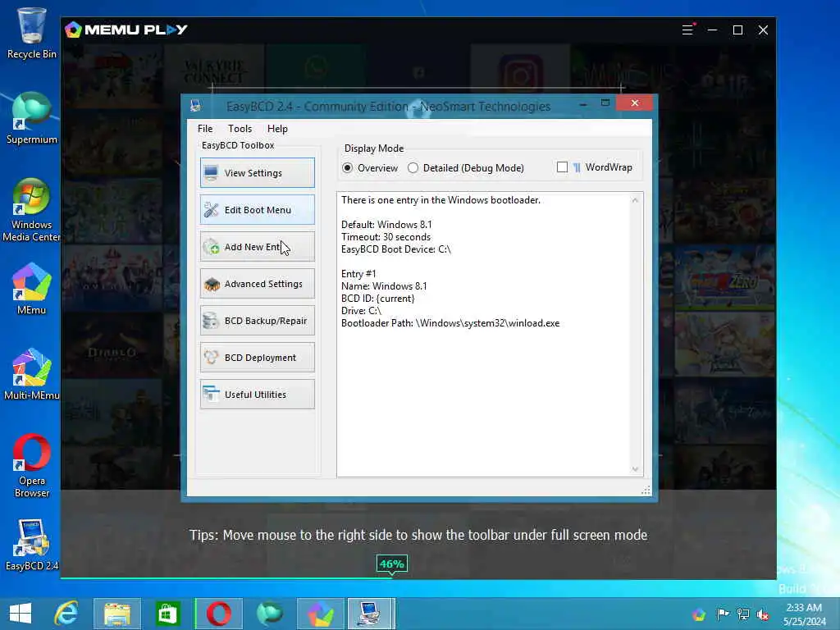Select Detailed (Debug Mode) radio button
The height and width of the screenshot is (630, 840).
point(466,167)
